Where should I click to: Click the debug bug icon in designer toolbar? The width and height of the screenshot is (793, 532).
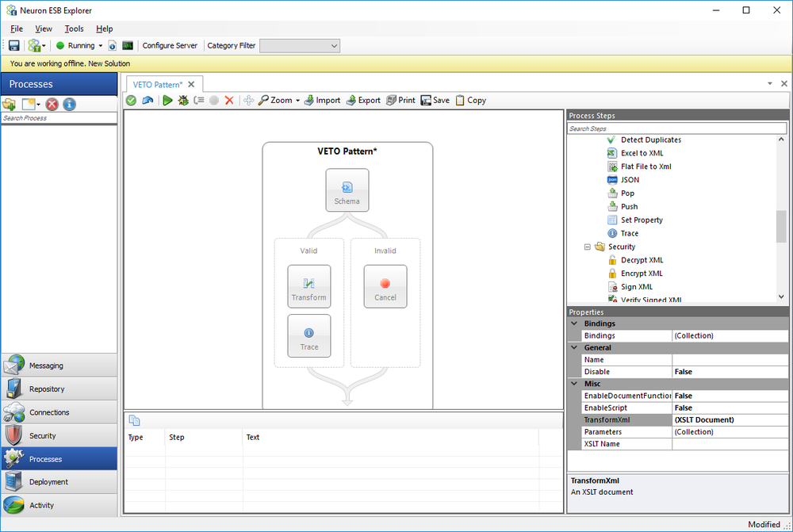(x=183, y=100)
